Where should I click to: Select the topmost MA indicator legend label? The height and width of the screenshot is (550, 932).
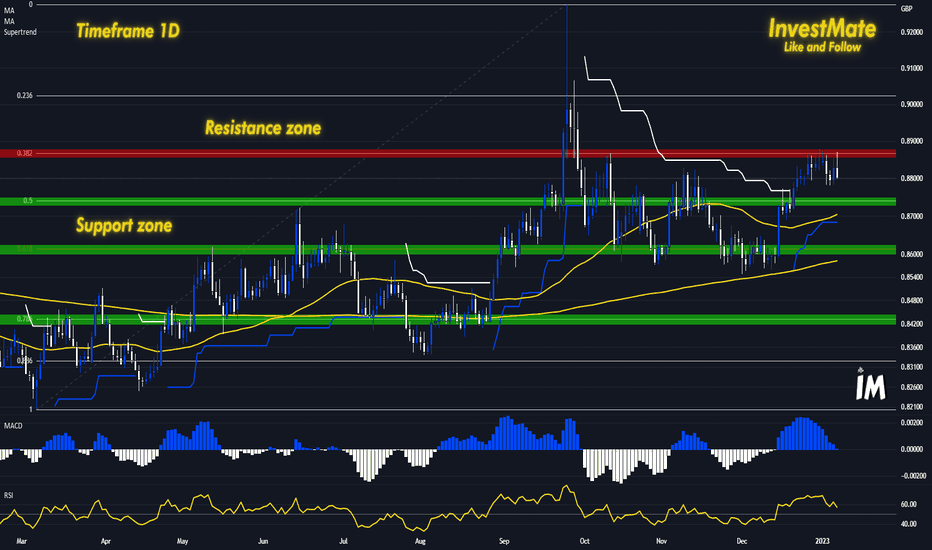point(9,11)
